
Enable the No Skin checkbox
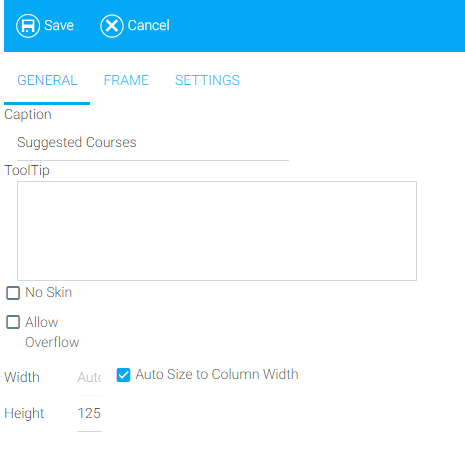coord(13,293)
